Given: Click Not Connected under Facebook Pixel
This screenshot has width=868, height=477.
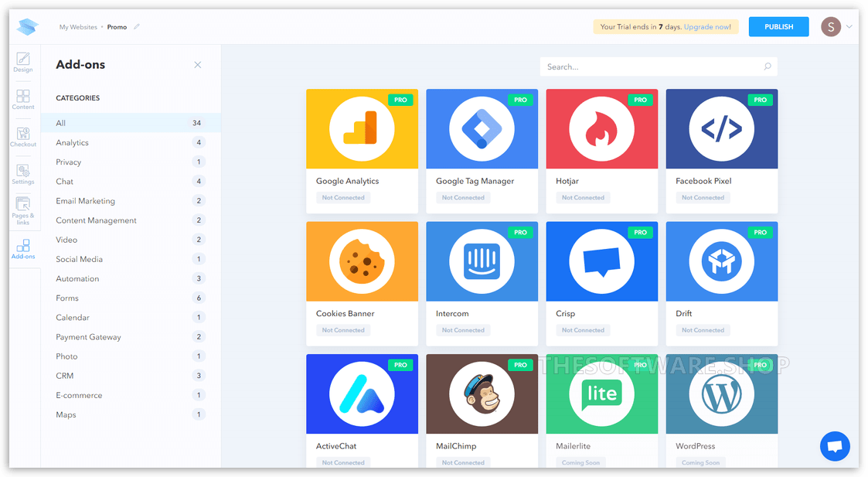Looking at the screenshot, I should [x=703, y=197].
